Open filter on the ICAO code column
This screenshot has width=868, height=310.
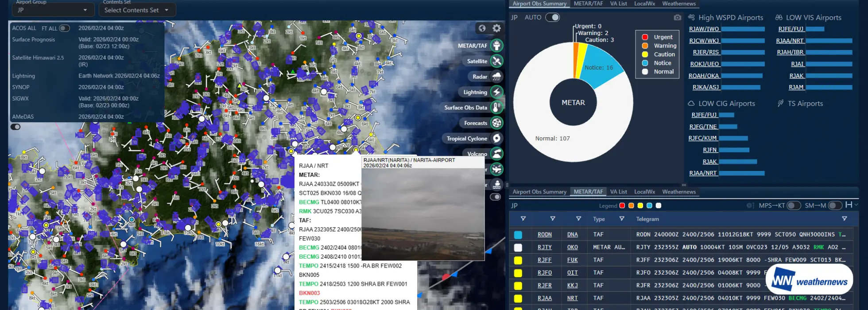pyautogui.click(x=553, y=219)
